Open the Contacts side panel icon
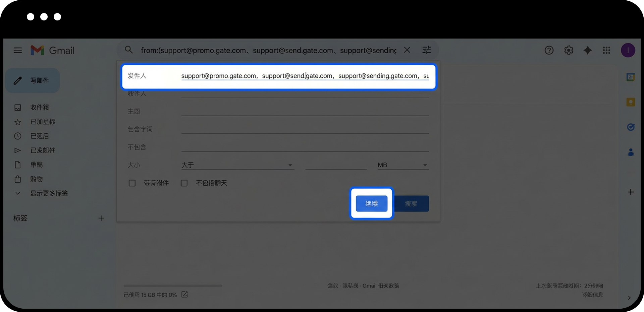This screenshot has width=644, height=312. click(x=631, y=152)
